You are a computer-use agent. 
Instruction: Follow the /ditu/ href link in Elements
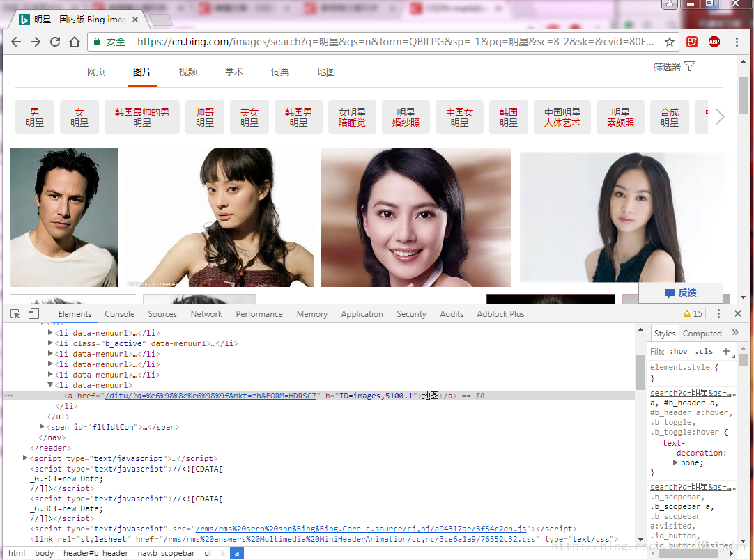(210, 396)
